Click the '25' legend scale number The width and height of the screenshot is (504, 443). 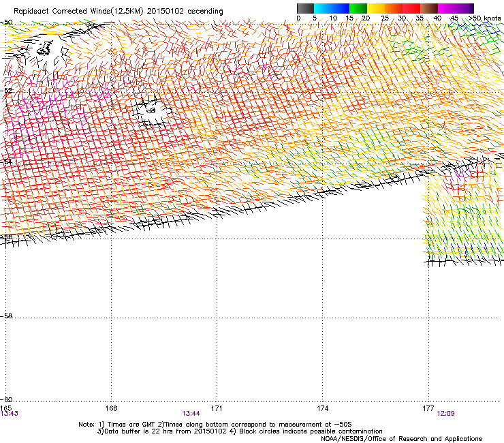tap(385, 18)
